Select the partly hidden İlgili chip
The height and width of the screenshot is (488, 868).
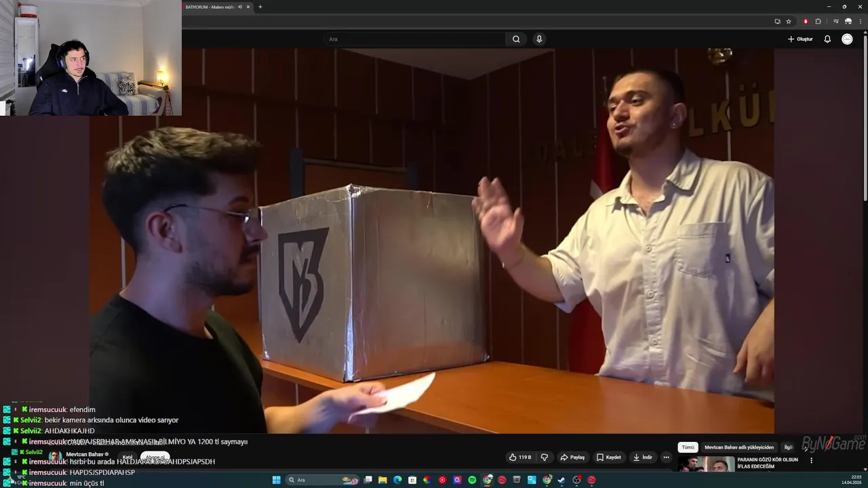pos(789,447)
